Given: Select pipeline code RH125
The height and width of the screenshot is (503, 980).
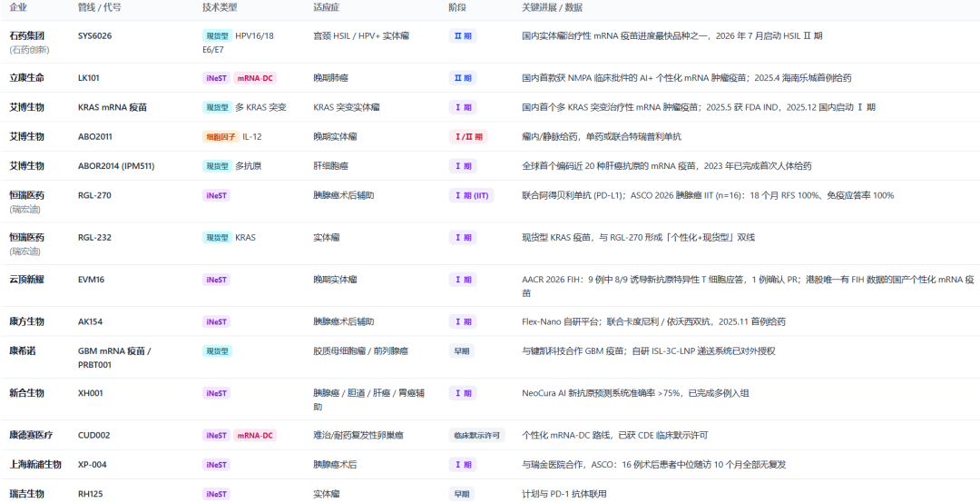Looking at the screenshot, I should 91,494.
